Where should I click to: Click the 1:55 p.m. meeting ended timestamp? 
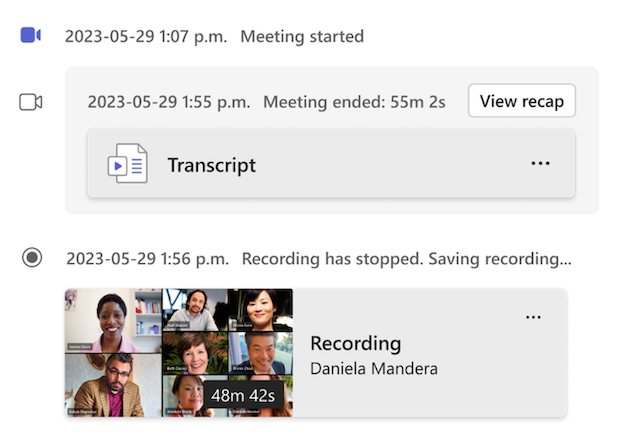pos(169,102)
